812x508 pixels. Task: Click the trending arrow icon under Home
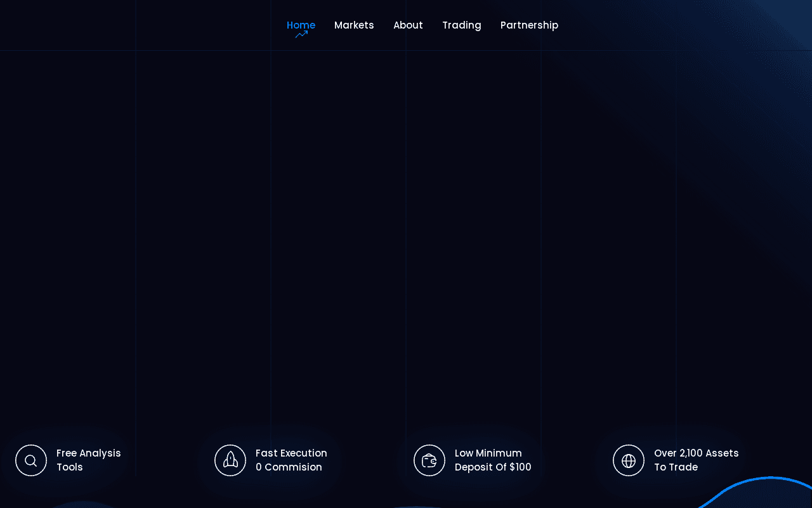[x=301, y=34]
